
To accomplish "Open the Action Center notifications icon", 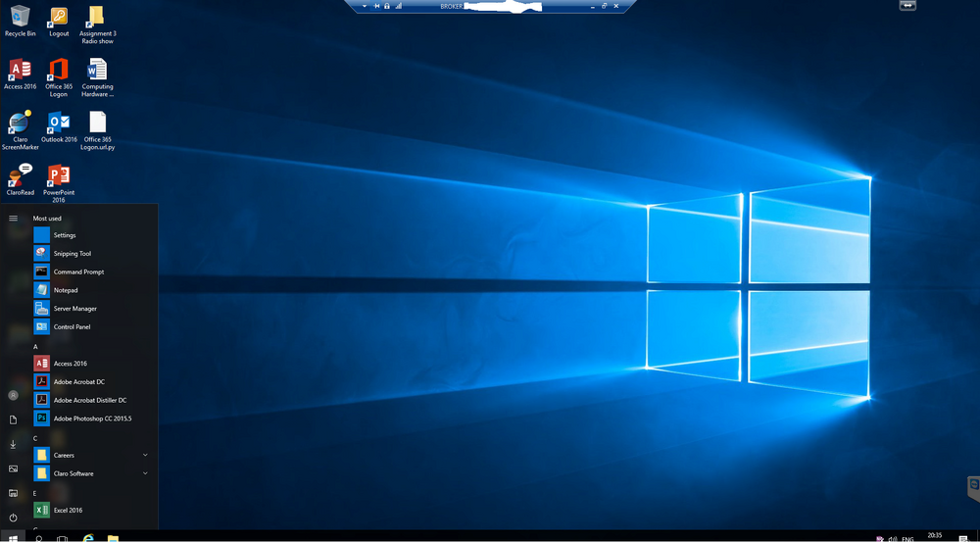I will click(x=963, y=538).
